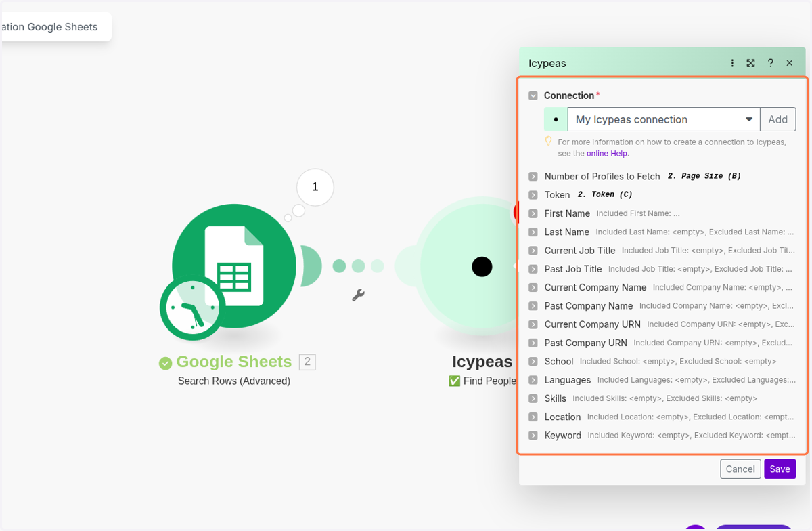Click the bundle count bubble showing 1

coord(315,187)
